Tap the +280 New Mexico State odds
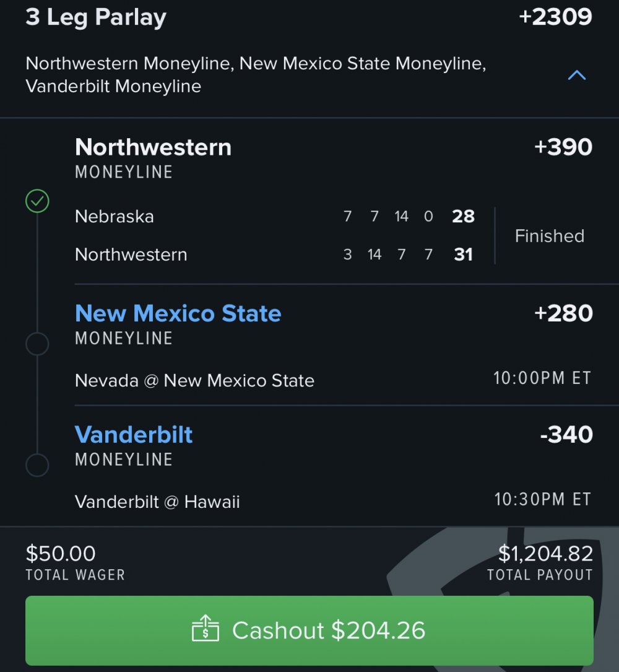Image resolution: width=619 pixels, height=672 pixels. [563, 313]
